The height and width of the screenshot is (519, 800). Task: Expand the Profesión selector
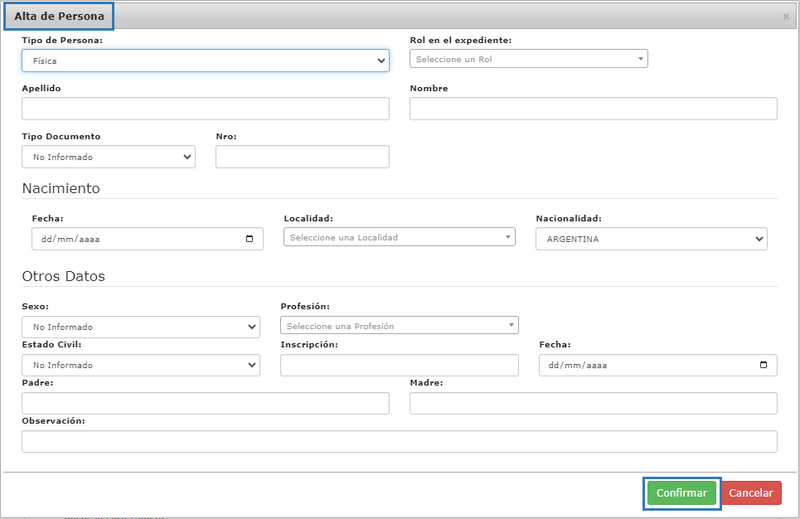[x=399, y=326]
